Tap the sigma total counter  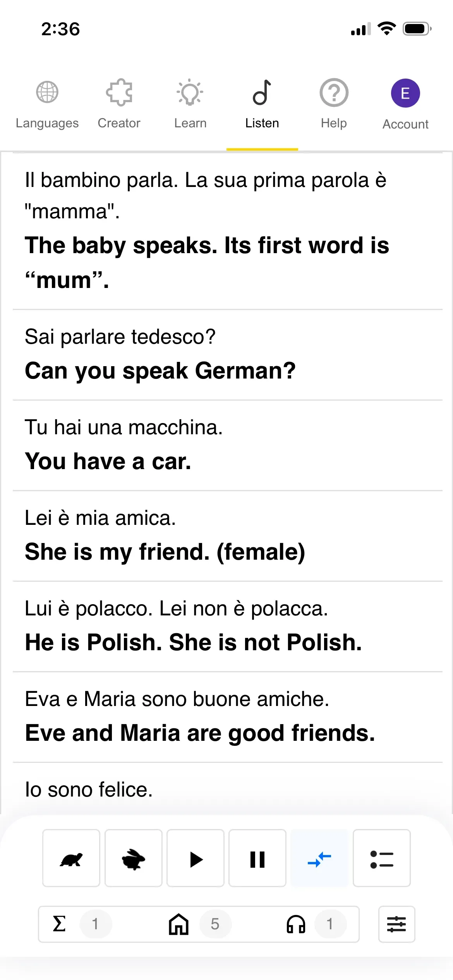(59, 924)
